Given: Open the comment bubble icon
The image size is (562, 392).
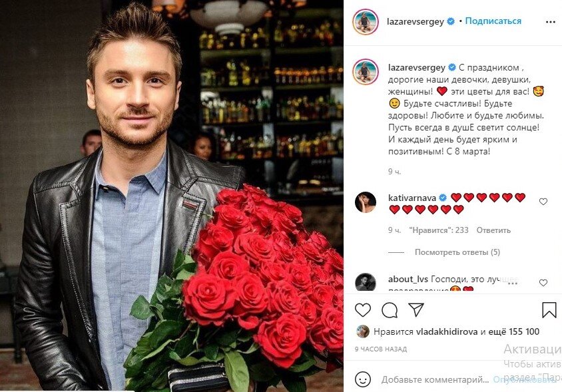Looking at the screenshot, I should [x=390, y=310].
